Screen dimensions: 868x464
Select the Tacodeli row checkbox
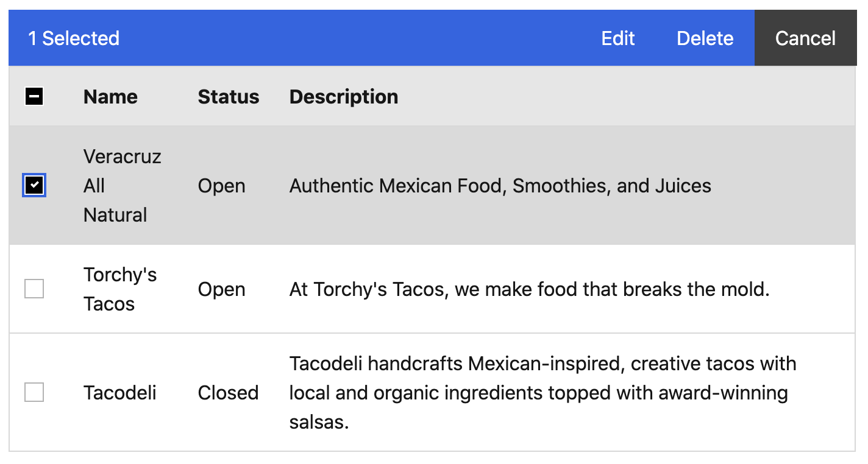tap(34, 392)
